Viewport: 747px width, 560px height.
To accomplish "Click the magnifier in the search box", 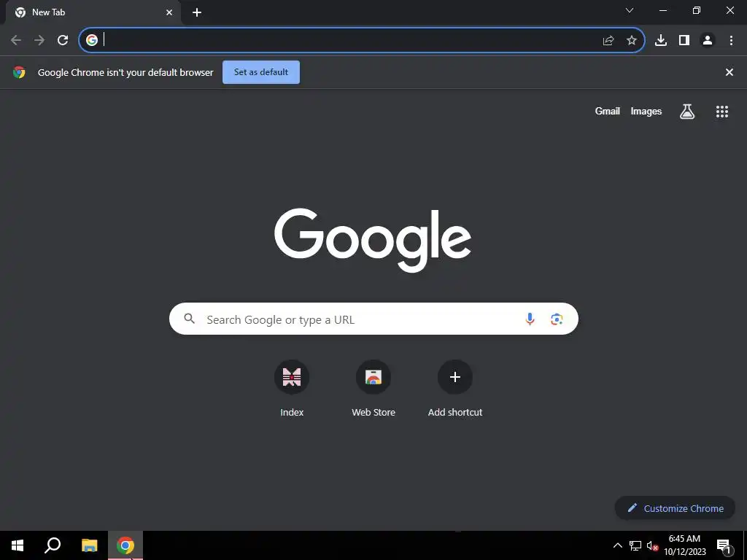I will pyautogui.click(x=190, y=319).
